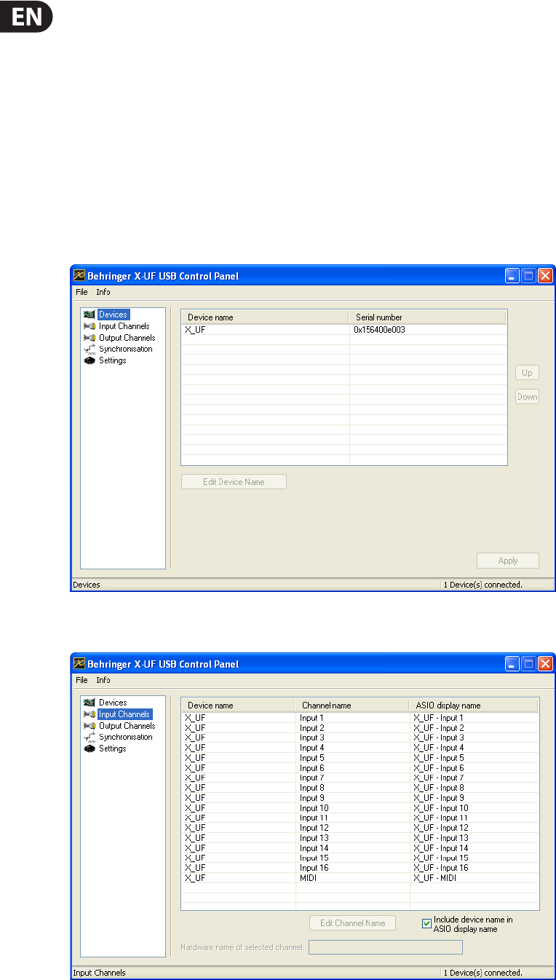This screenshot has height=980, width=556.
Task: Select Input Channels label in top window tree
Action: pos(124,326)
